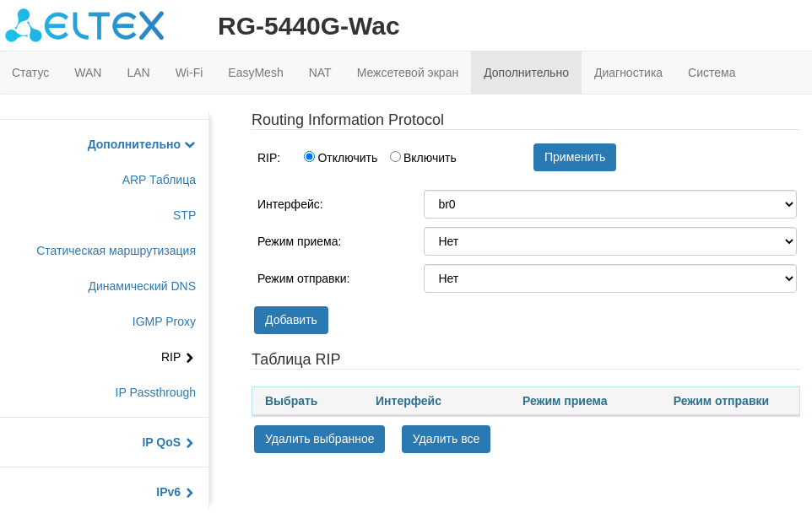Viewport: 812px width, 513px height.
Task: Click Удалить выбранное button
Action: (x=319, y=439)
